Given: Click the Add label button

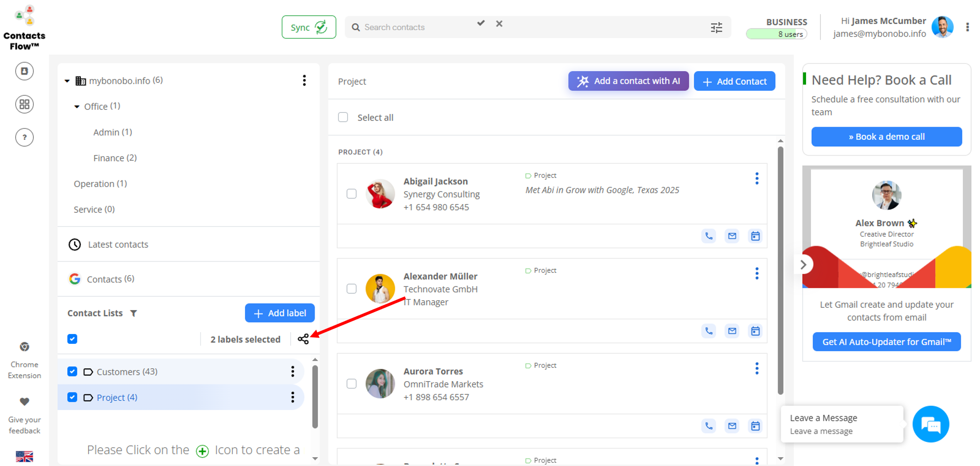Looking at the screenshot, I should pos(279,313).
